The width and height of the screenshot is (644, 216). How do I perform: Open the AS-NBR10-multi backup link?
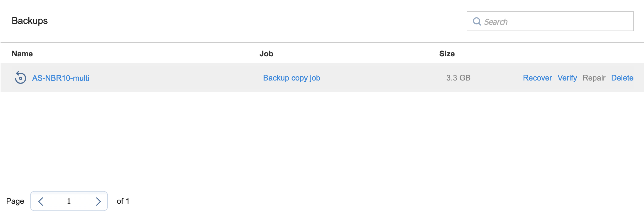(61, 78)
